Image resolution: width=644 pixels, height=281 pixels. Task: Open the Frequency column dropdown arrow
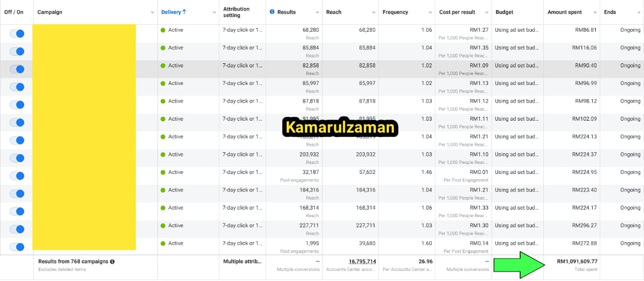[430, 13]
